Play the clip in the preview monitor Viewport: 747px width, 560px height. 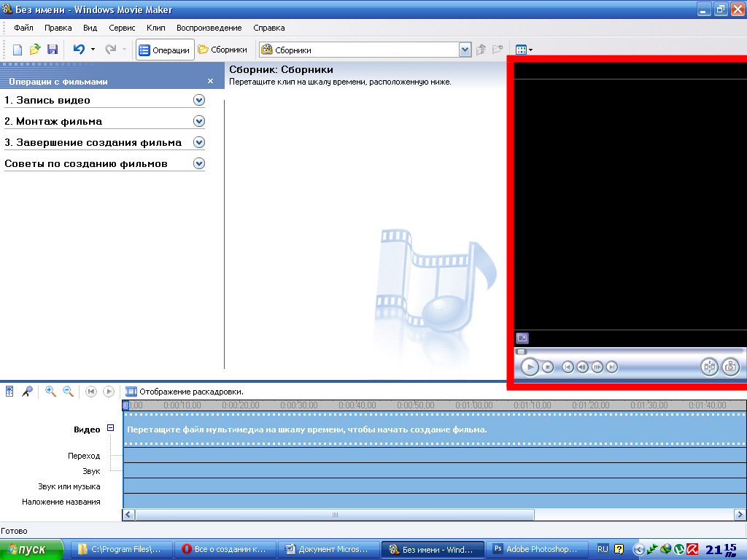tap(530, 367)
